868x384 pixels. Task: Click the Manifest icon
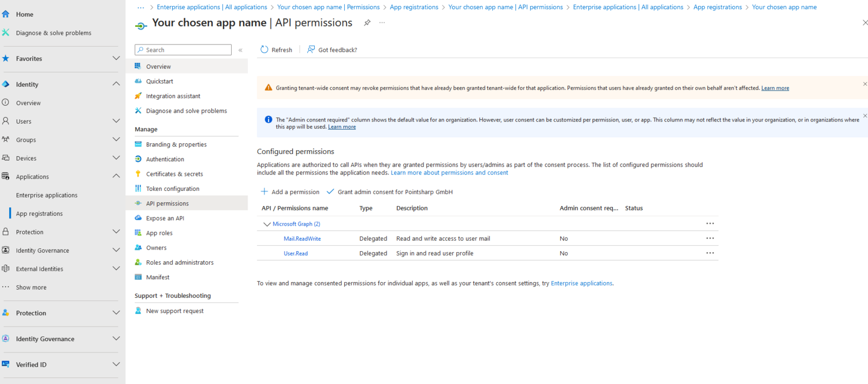pos(138,277)
